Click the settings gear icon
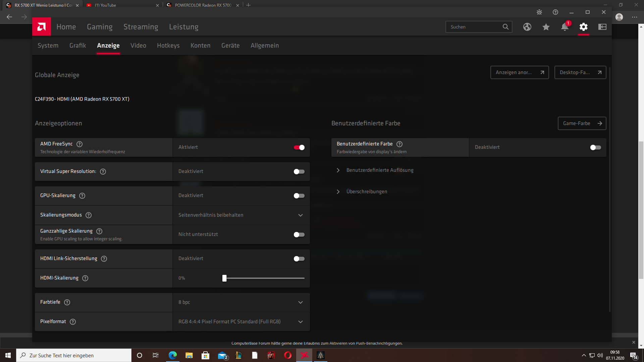The width and height of the screenshot is (644, 362). [x=584, y=27]
